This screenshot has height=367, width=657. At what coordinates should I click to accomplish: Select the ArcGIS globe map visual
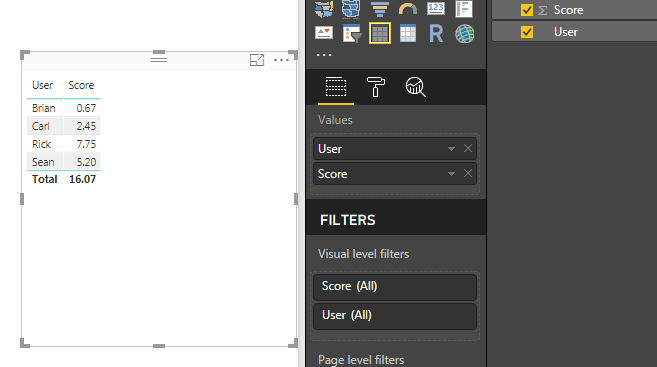pos(465,34)
